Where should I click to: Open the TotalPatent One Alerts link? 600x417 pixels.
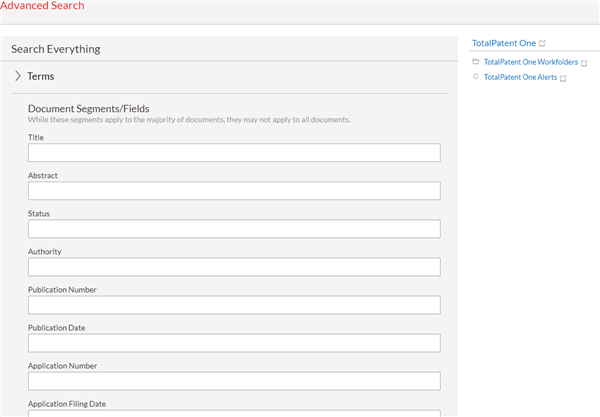click(520, 77)
